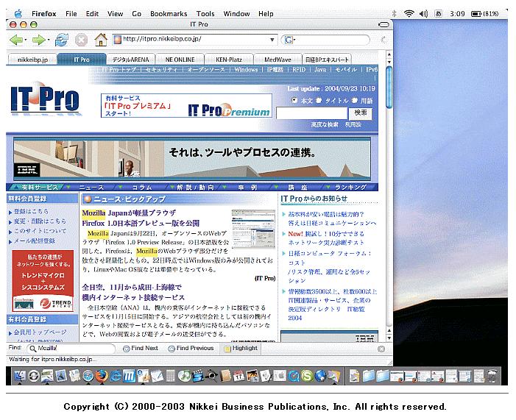Image resolution: width=516 pixels, height=420 pixels.
Task: Open the Japanese input method menu
Action: tap(438, 14)
